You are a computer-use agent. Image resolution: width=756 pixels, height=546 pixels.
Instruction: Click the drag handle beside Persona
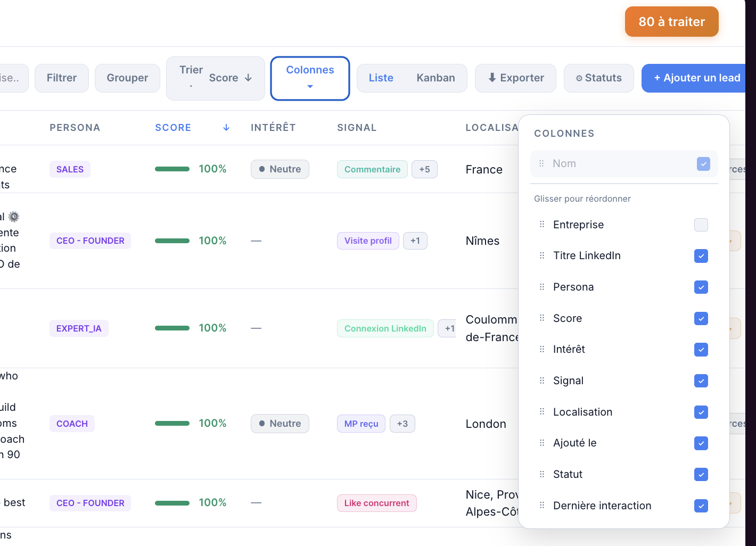click(542, 287)
